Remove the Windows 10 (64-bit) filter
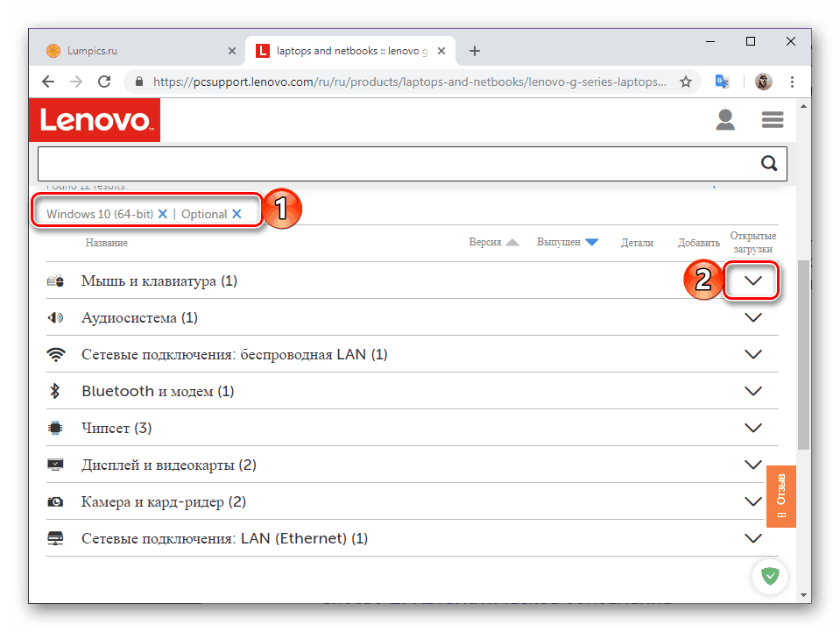 (163, 214)
